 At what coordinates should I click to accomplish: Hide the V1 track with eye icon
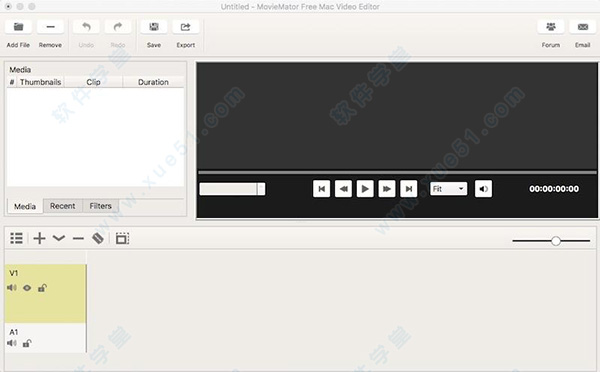click(x=27, y=288)
